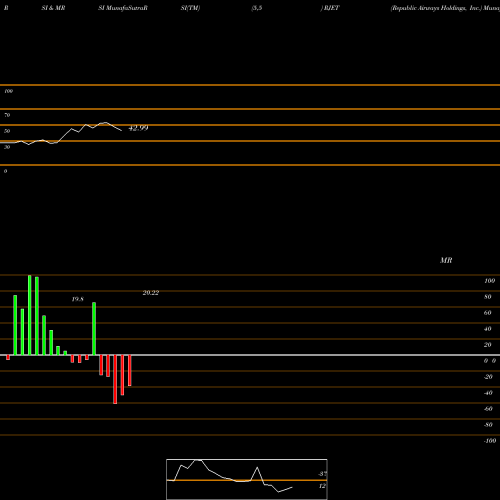Click the 'SI(TM)' header text
Screen dimensions: 500x500
click(190, 8)
